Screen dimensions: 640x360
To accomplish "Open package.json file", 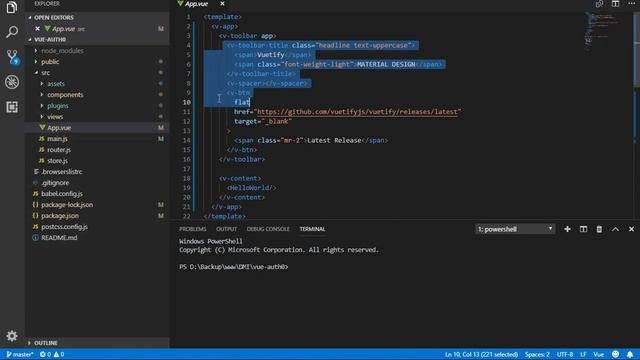I will coord(60,216).
